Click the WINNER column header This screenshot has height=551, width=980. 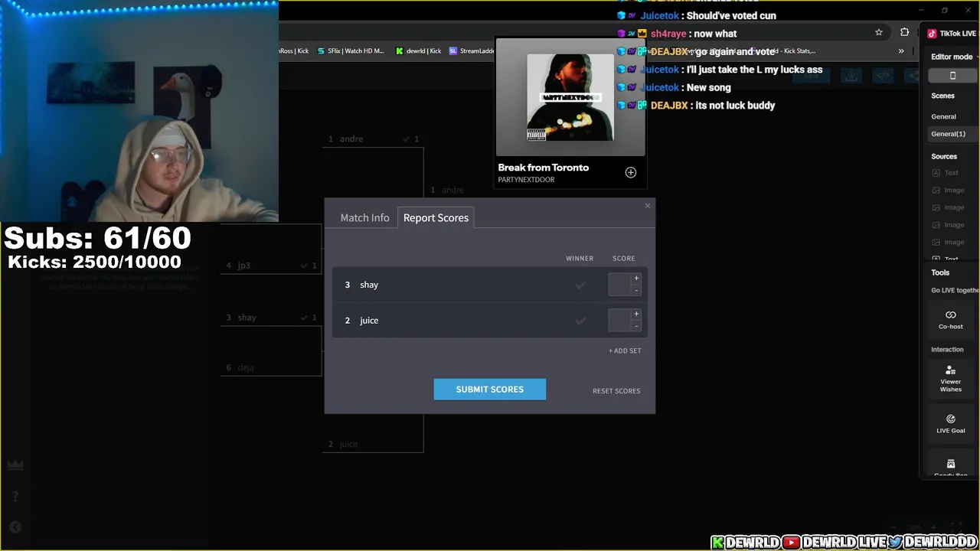tap(580, 259)
